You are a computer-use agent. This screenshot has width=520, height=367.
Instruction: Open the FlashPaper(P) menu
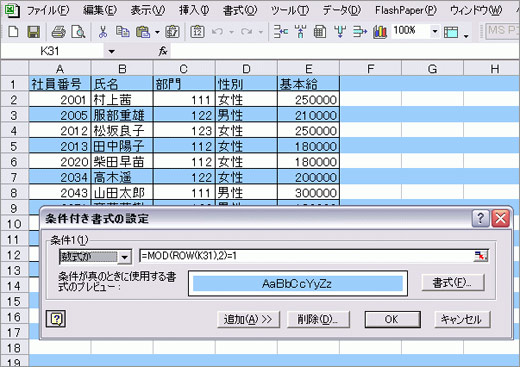pos(406,10)
